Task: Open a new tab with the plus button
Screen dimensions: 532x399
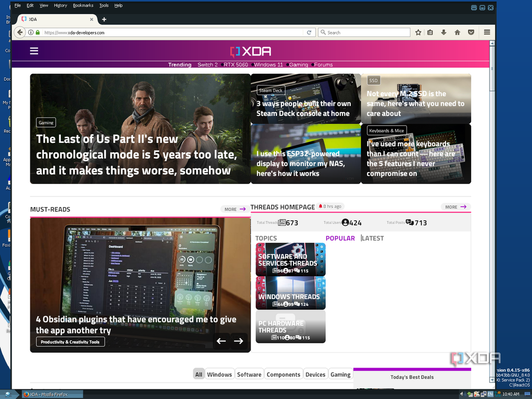Action: (x=104, y=19)
